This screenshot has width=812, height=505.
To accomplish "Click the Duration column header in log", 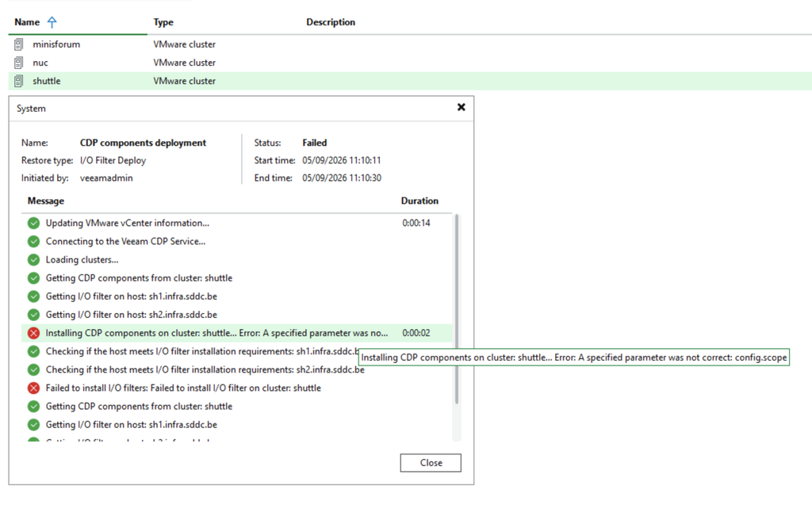I will point(419,201).
